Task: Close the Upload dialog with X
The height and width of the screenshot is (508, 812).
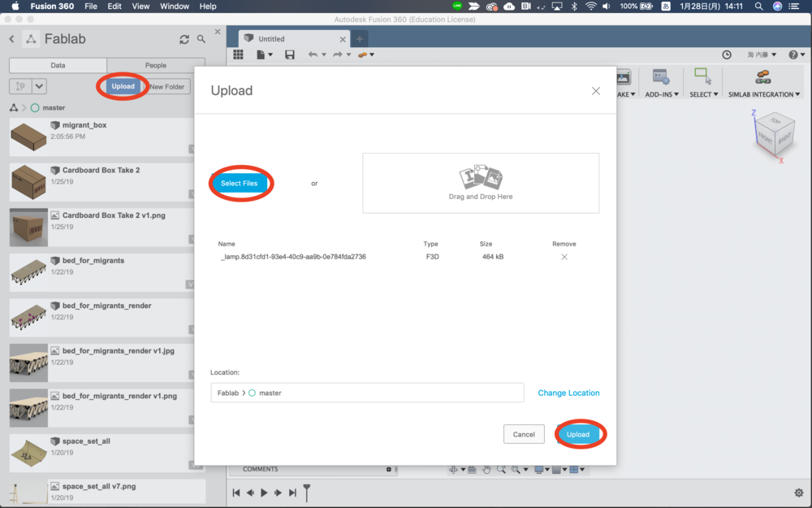Action: coord(596,91)
